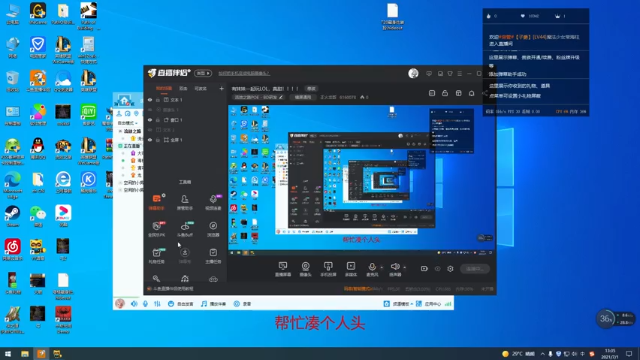Image resolution: width=640 pixels, height=360 pixels.
Task: Switch to the third scene tab
Action: 200,88
